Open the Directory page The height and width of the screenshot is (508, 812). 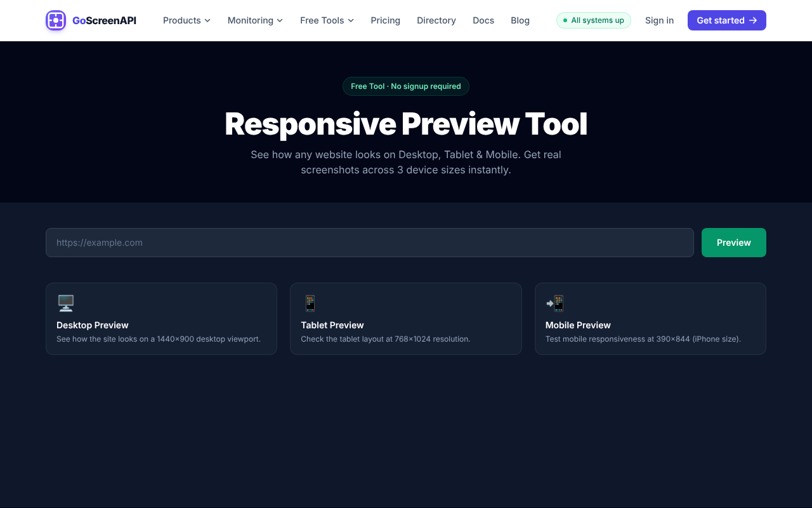click(436, 20)
